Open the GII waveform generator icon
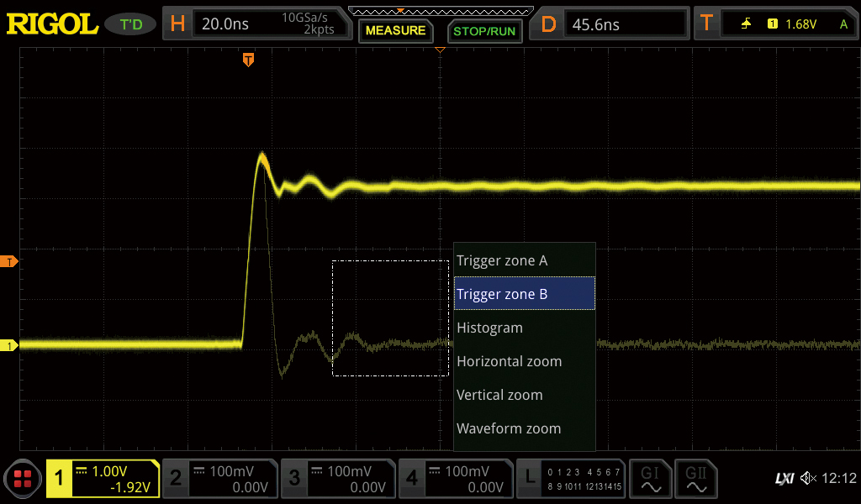The height and width of the screenshot is (504, 861). [x=696, y=479]
